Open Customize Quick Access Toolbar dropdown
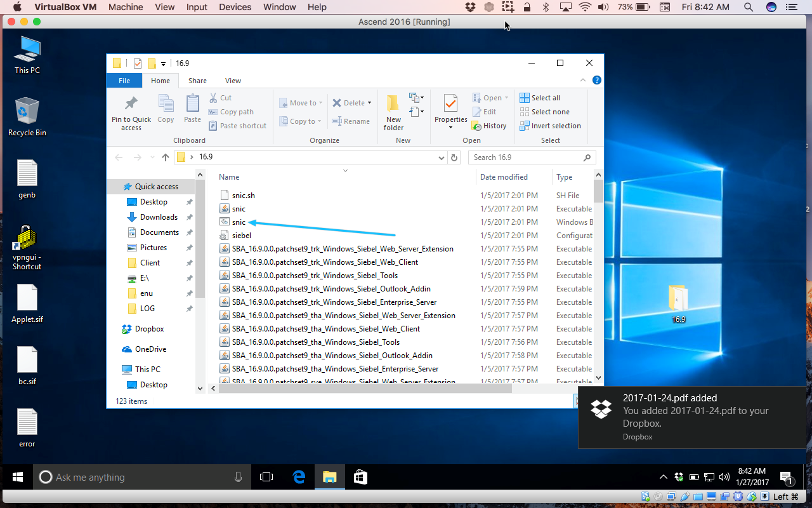 pos(163,63)
